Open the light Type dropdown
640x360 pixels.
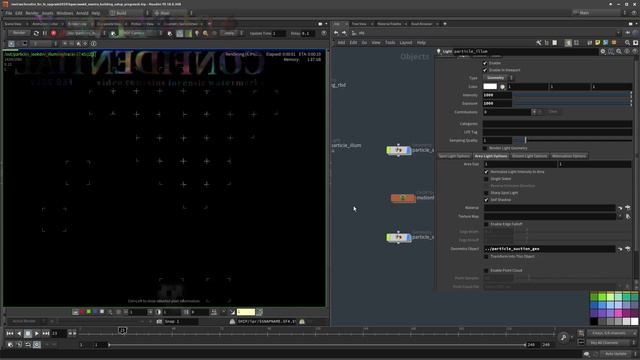[498, 78]
